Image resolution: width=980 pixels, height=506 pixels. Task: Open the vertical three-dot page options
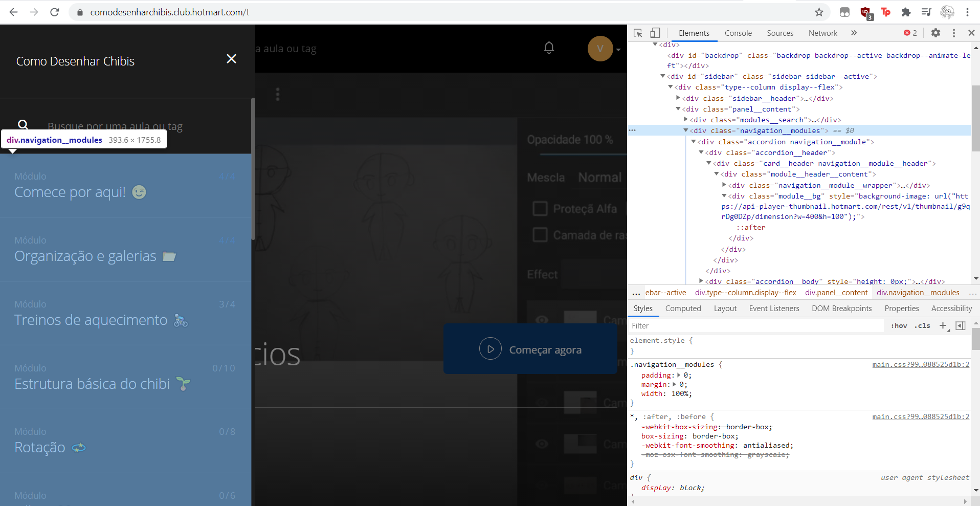click(x=277, y=94)
